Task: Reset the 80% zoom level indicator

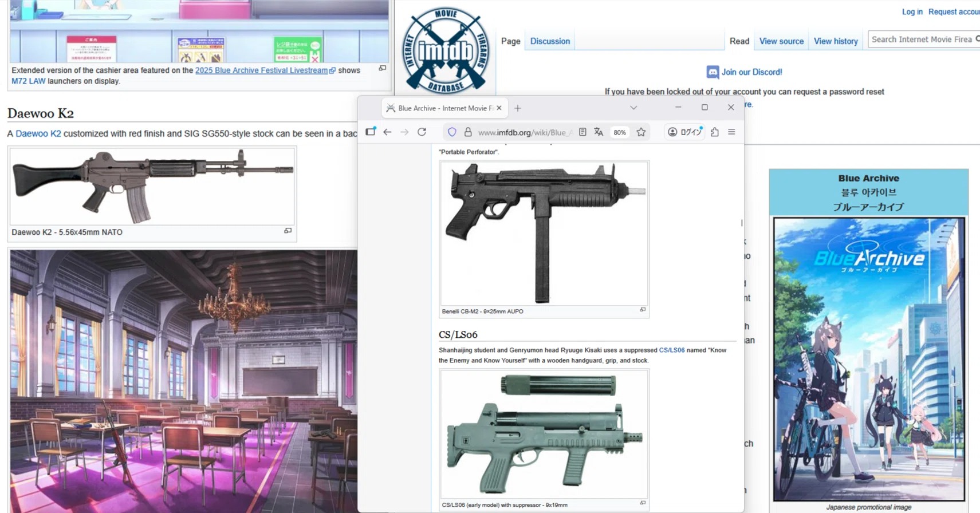Action: click(620, 132)
